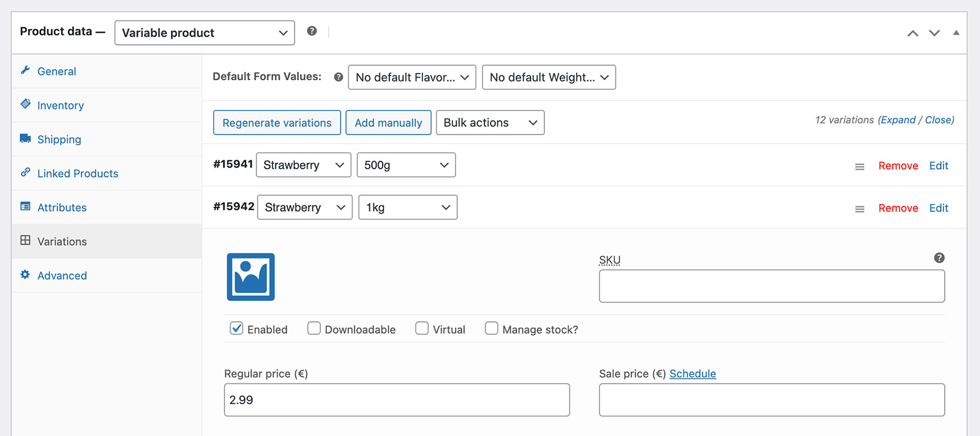Click help icon next to Default Form Values
The image size is (980, 436).
(x=338, y=77)
